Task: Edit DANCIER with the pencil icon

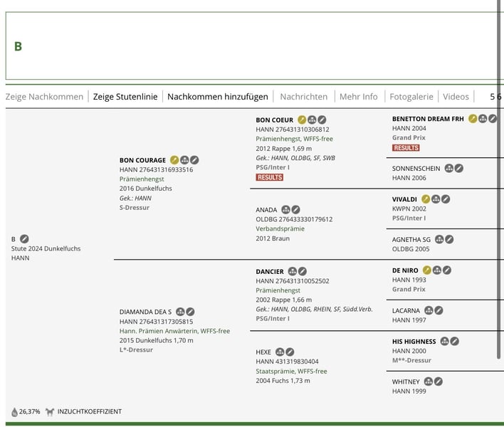Action: (303, 271)
